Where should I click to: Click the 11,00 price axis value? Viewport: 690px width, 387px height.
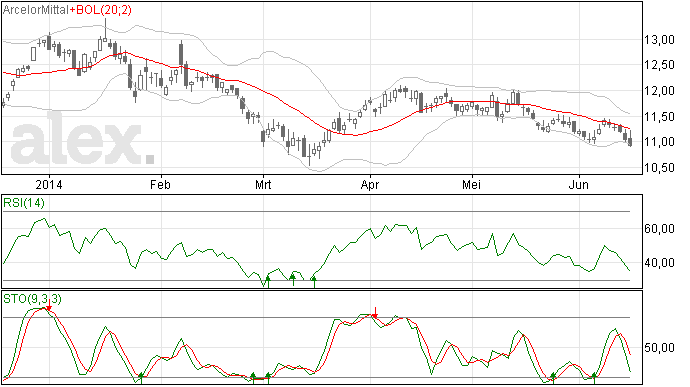click(660, 142)
